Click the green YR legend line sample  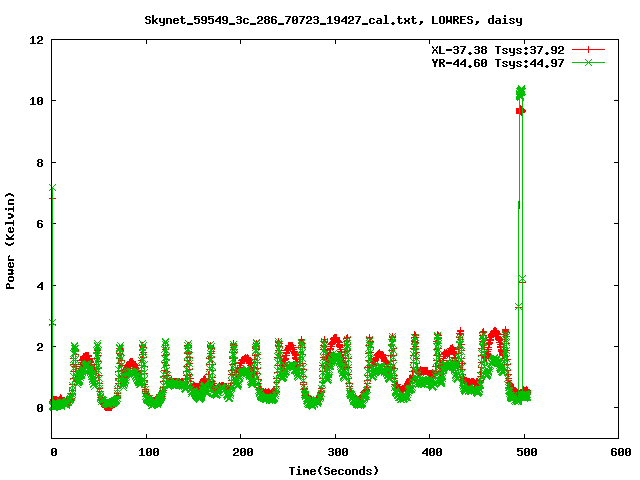point(588,62)
